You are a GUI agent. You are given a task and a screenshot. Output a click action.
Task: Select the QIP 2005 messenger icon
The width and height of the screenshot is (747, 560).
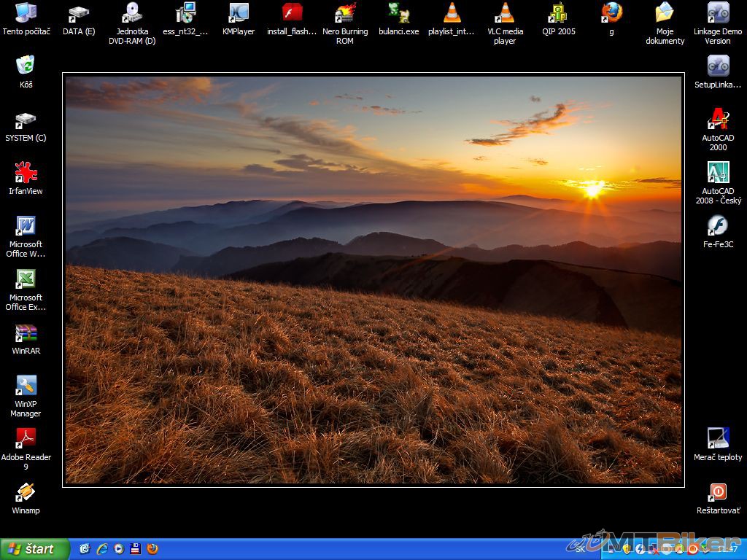tap(558, 13)
